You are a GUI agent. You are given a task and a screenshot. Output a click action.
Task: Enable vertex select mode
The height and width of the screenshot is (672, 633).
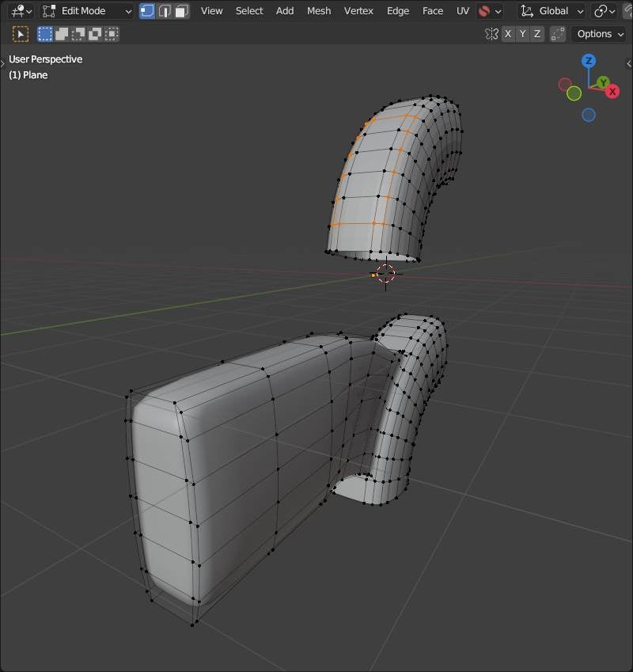click(x=147, y=11)
